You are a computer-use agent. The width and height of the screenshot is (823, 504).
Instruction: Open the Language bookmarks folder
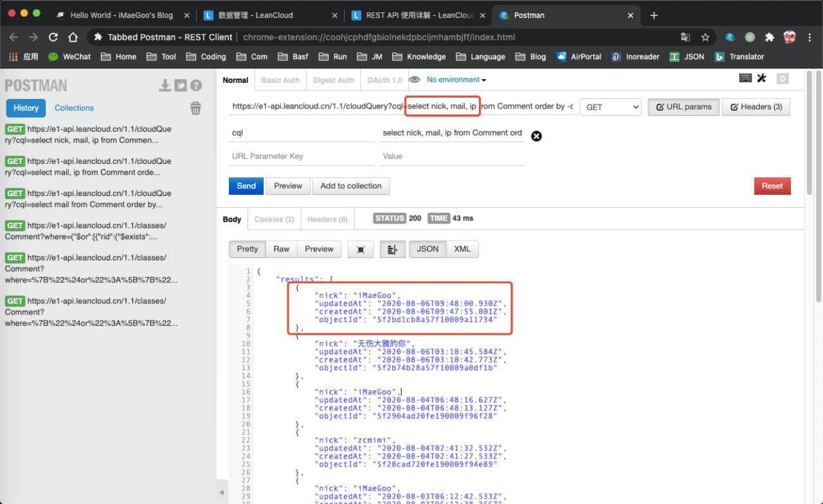point(480,57)
